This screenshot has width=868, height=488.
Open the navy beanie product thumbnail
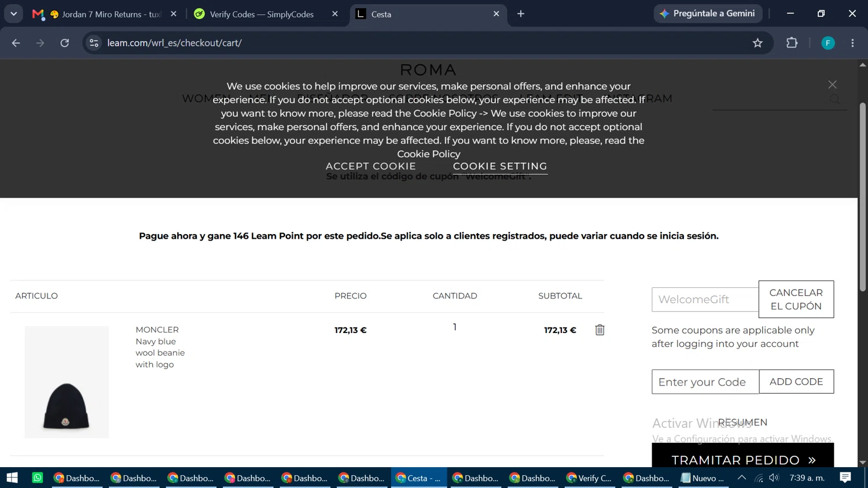(x=67, y=382)
